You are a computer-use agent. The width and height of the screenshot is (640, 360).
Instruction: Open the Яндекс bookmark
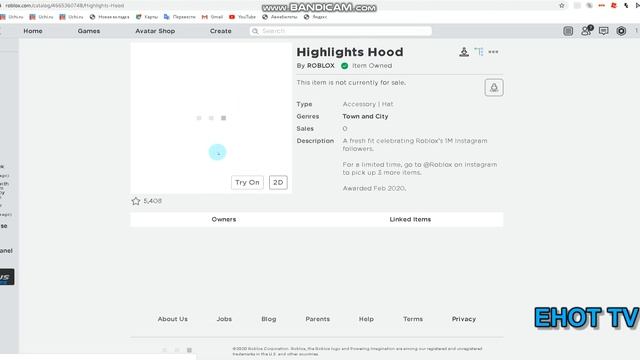(x=316, y=17)
